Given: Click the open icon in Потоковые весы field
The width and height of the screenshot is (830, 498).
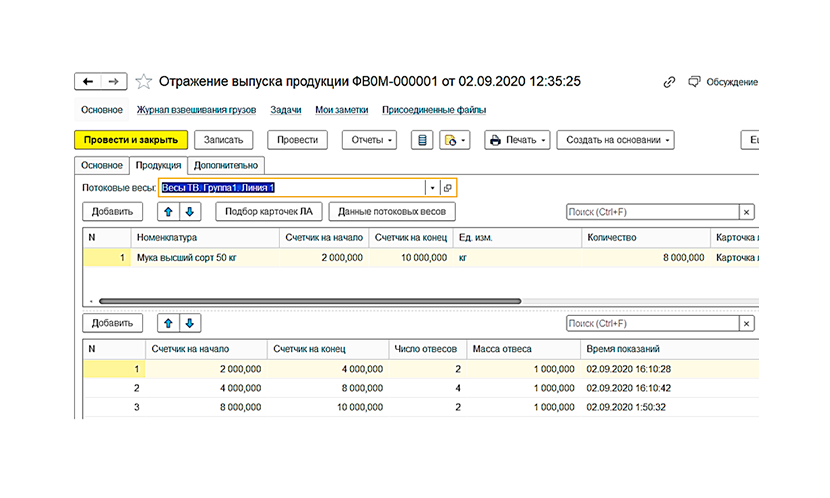Looking at the screenshot, I should coord(447,188).
